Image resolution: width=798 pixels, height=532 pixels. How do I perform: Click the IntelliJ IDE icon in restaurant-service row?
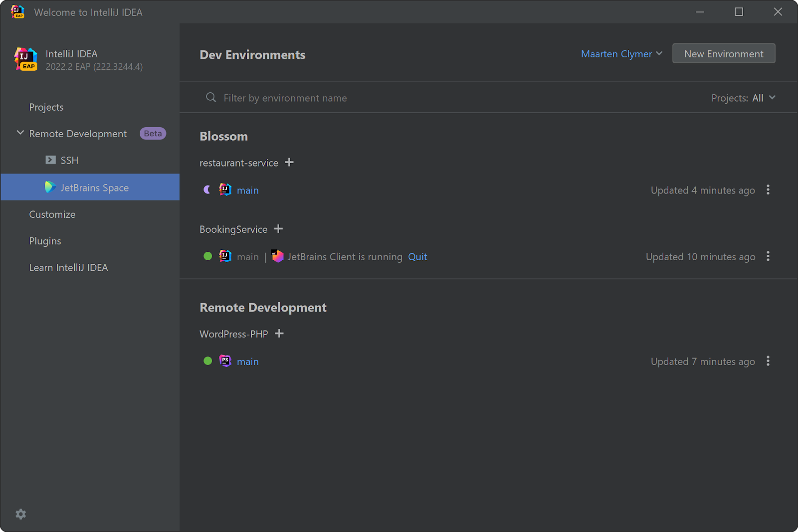tap(225, 189)
